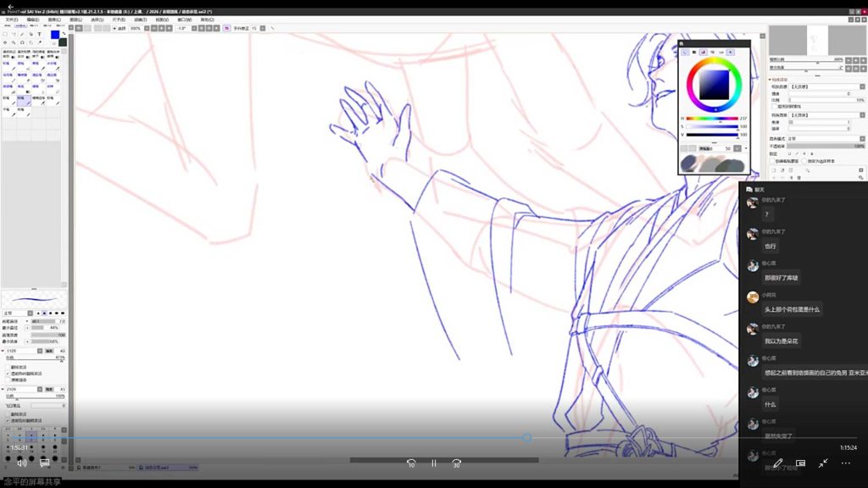Select the magnifier zoom tool
Viewport: 868px width, 488px height.
coord(14,42)
